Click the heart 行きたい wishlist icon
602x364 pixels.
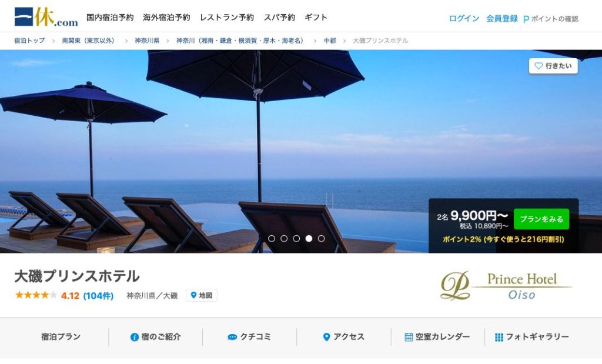click(x=539, y=66)
